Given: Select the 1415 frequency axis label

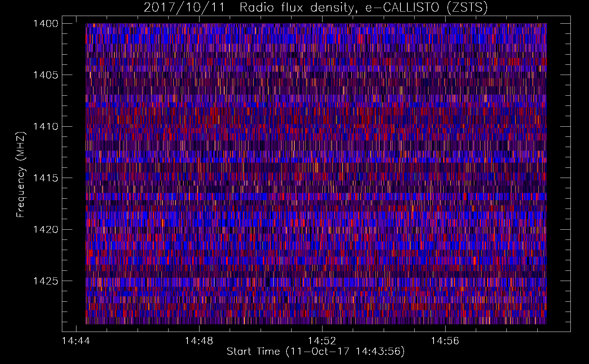Looking at the screenshot, I should click(x=45, y=178).
